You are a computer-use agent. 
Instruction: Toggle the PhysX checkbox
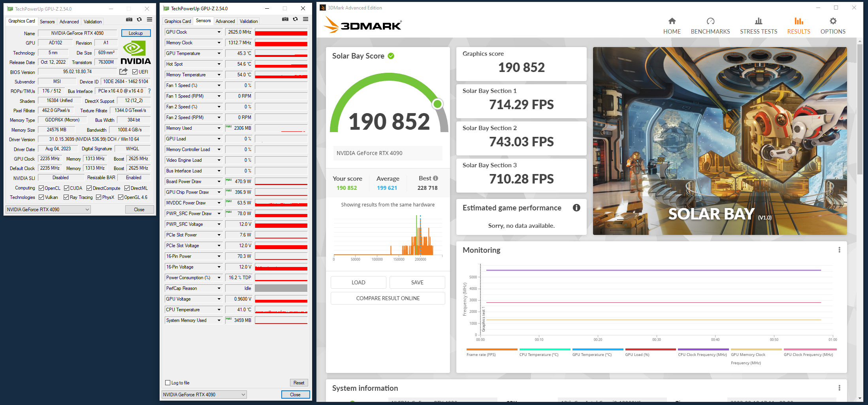(98, 197)
